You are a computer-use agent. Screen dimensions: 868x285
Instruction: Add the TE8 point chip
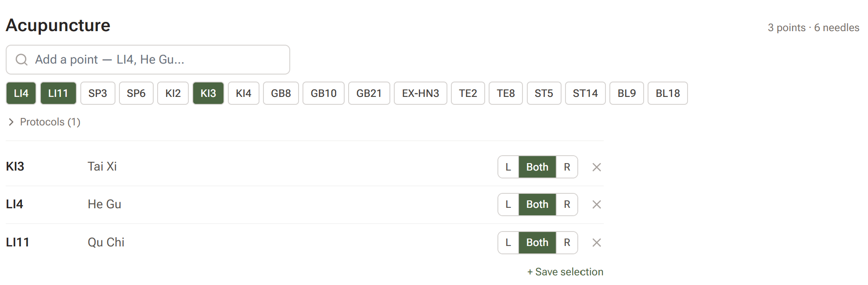coord(506,93)
